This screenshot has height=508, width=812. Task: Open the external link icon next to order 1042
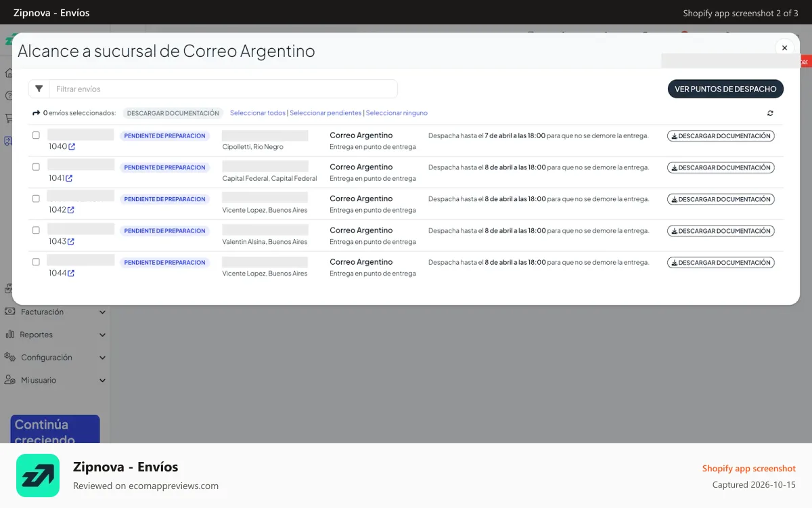[x=71, y=210]
